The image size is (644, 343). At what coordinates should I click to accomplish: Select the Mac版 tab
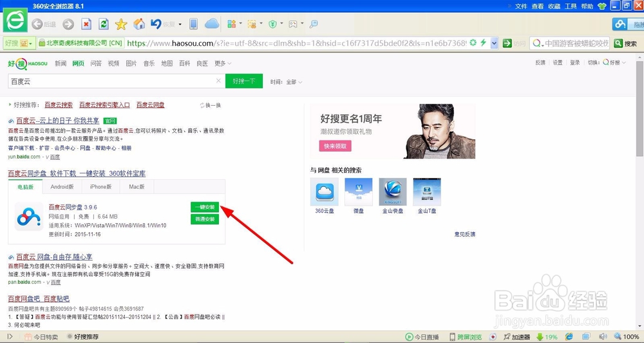click(x=137, y=187)
